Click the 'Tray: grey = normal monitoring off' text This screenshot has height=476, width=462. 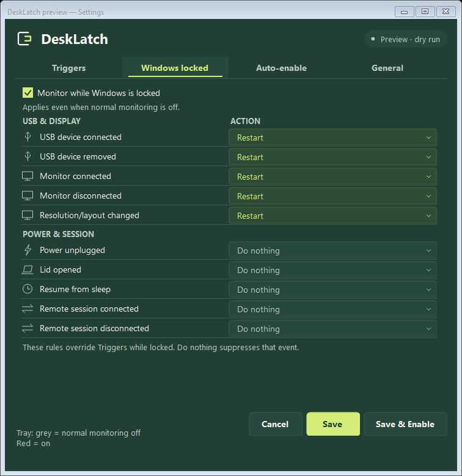[78, 433]
